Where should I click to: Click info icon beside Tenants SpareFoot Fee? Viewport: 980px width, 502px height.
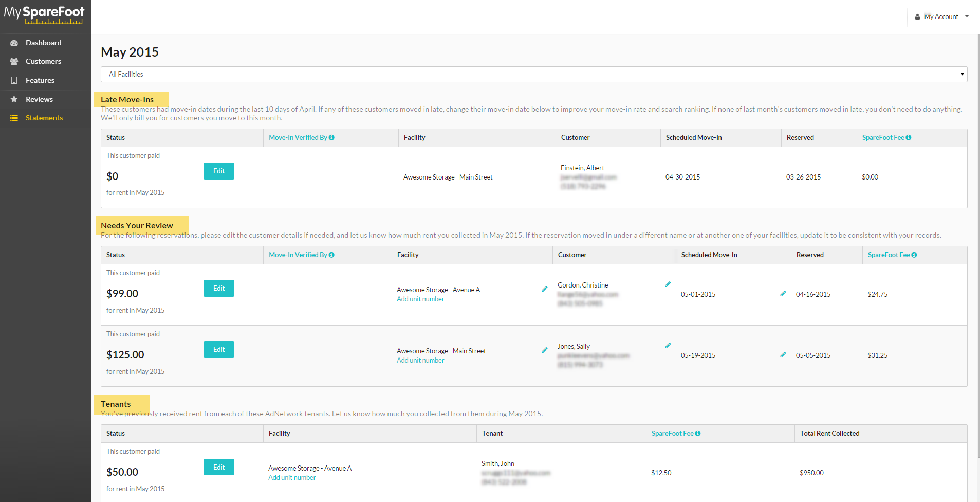pos(698,433)
